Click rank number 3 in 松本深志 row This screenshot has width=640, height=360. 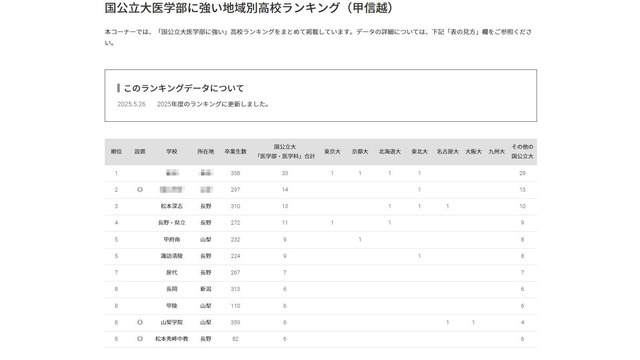click(x=116, y=207)
